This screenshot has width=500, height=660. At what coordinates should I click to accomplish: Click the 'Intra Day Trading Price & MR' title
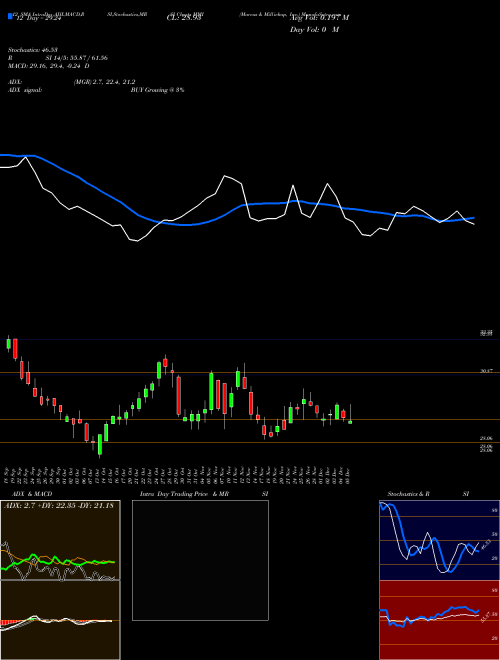[184, 494]
